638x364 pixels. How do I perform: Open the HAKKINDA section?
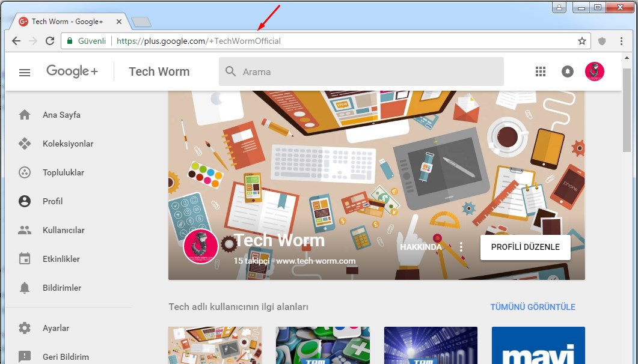pos(421,247)
